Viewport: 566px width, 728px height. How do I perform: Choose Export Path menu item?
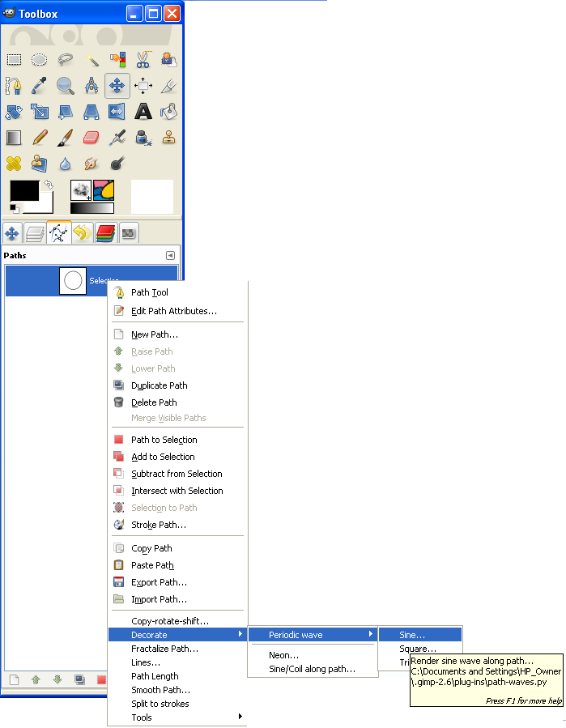click(160, 582)
